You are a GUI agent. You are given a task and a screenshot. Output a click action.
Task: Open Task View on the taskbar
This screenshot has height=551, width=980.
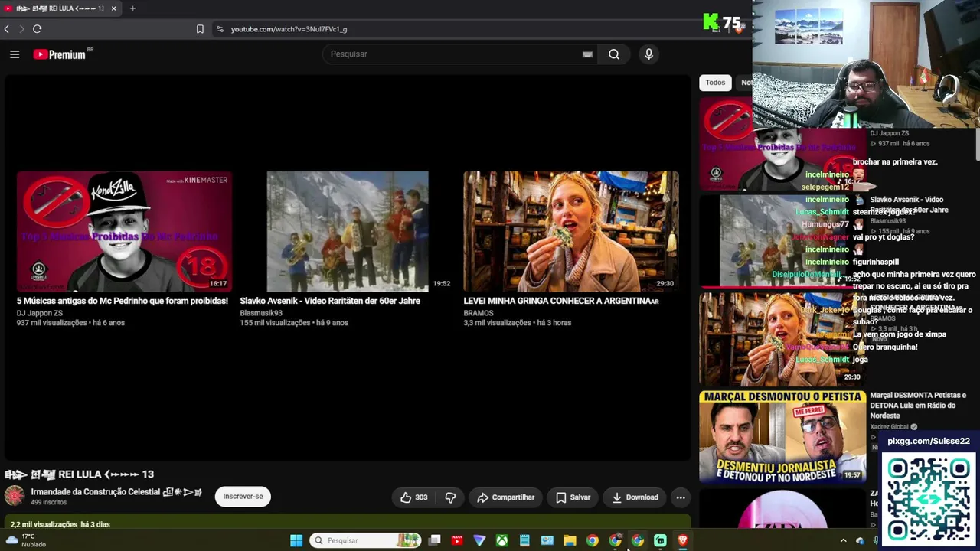pyautogui.click(x=434, y=541)
